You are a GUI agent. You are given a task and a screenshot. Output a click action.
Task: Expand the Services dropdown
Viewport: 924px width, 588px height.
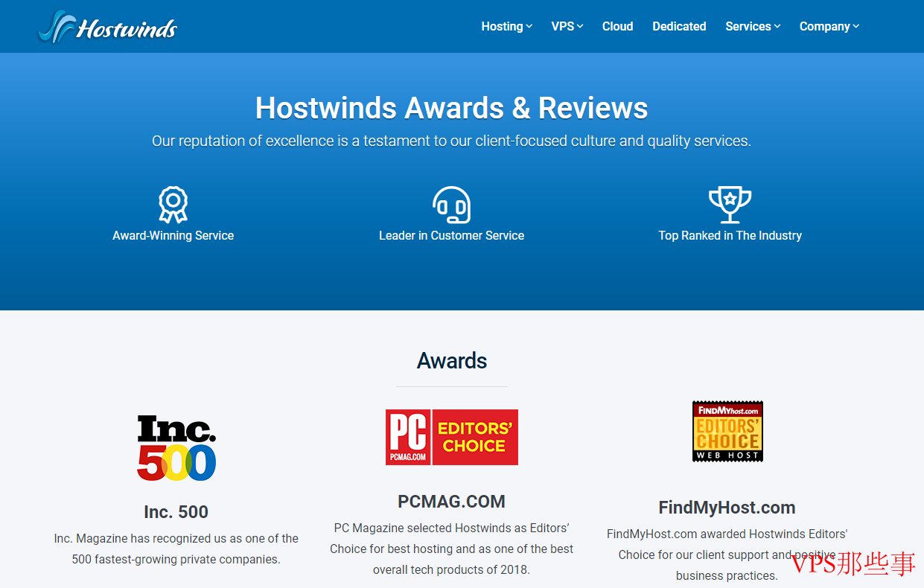tap(753, 26)
